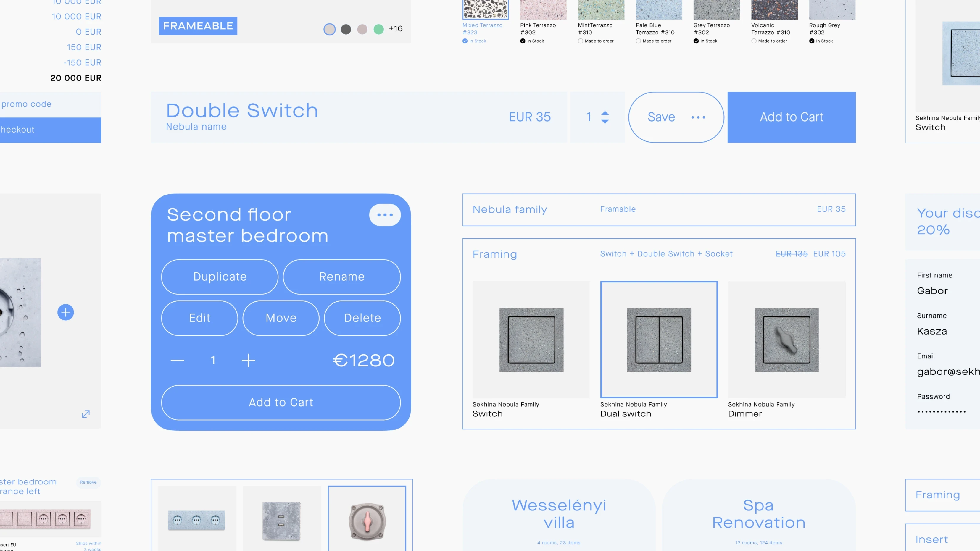Select Pink Terrazzo #302 stock radio
The width and height of the screenshot is (980, 551).
coord(523,41)
